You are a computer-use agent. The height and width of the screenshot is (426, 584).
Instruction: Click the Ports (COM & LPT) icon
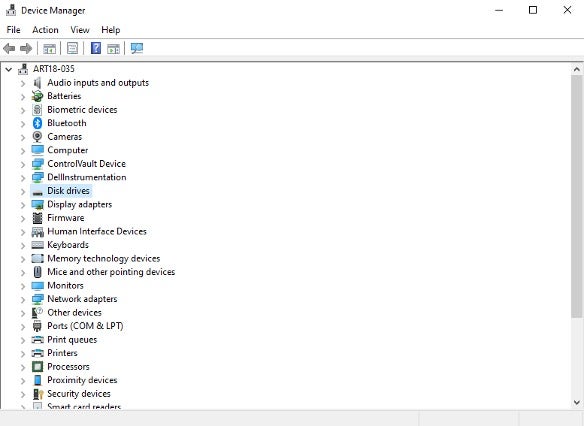pos(37,326)
